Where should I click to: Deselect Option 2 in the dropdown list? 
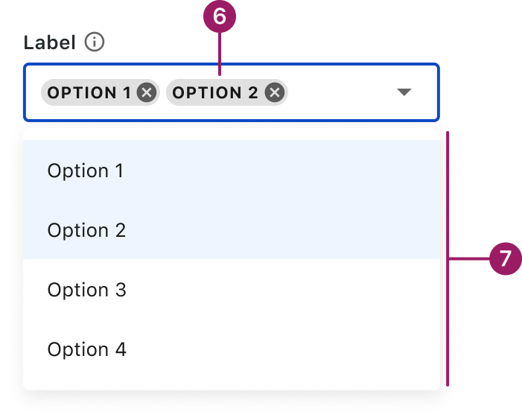86,230
